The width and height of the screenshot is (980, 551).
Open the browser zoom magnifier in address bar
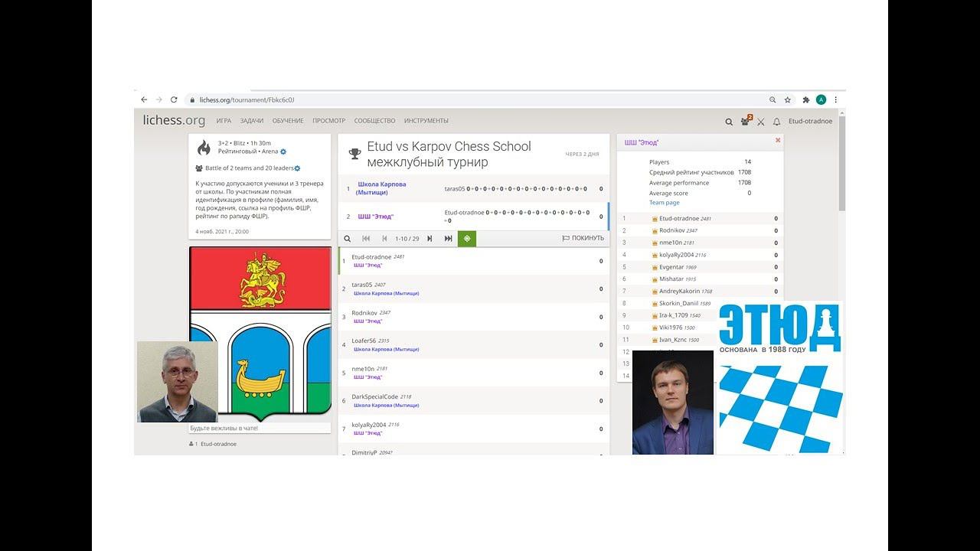coord(773,99)
